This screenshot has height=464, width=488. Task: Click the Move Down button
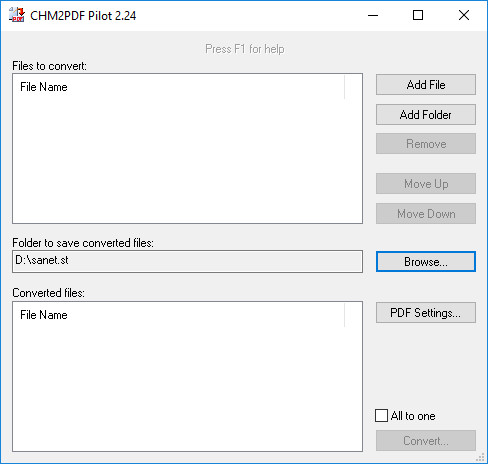coord(426,214)
